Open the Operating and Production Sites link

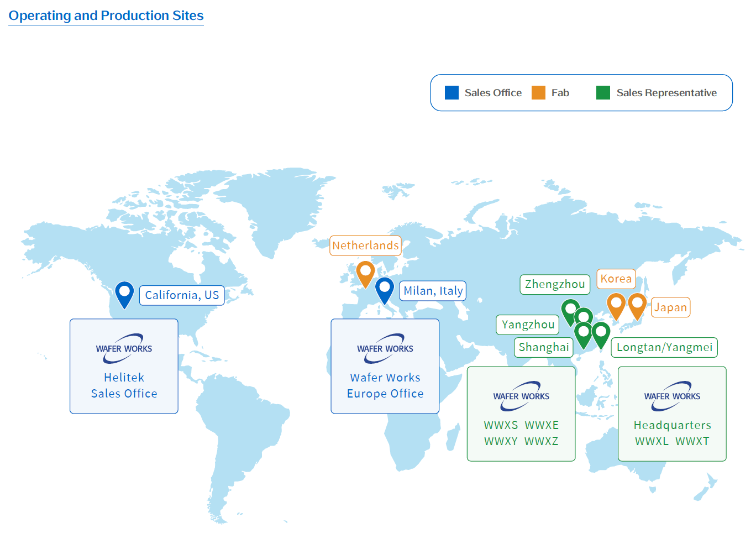[x=106, y=15]
